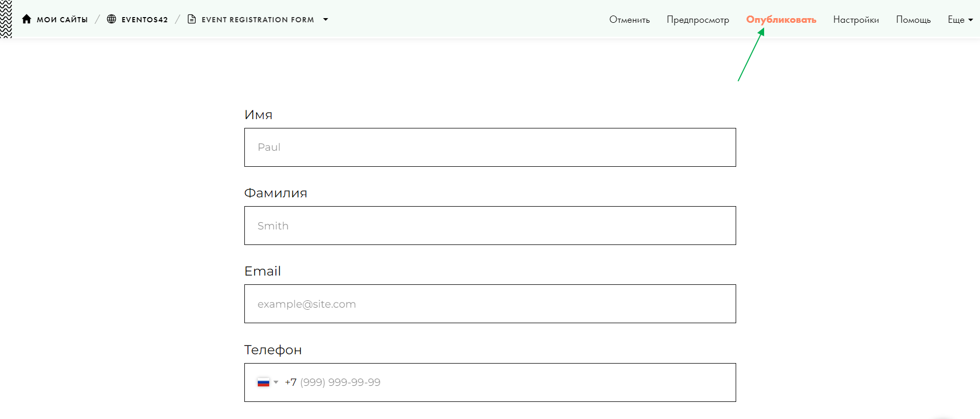Click the globe icon before EVENTOS42

click(x=111, y=19)
